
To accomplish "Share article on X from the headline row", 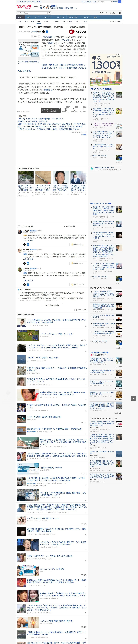I will pos(44,32).
